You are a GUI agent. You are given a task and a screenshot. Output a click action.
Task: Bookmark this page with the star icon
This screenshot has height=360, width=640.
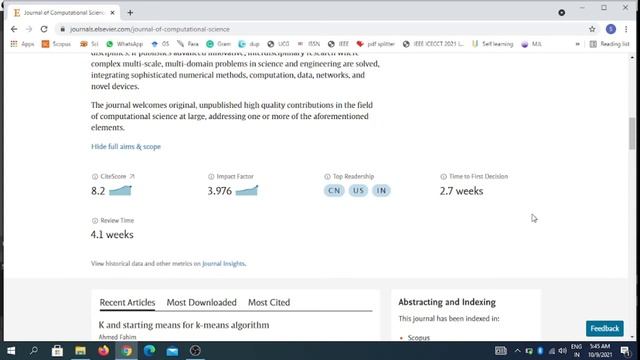click(592, 29)
